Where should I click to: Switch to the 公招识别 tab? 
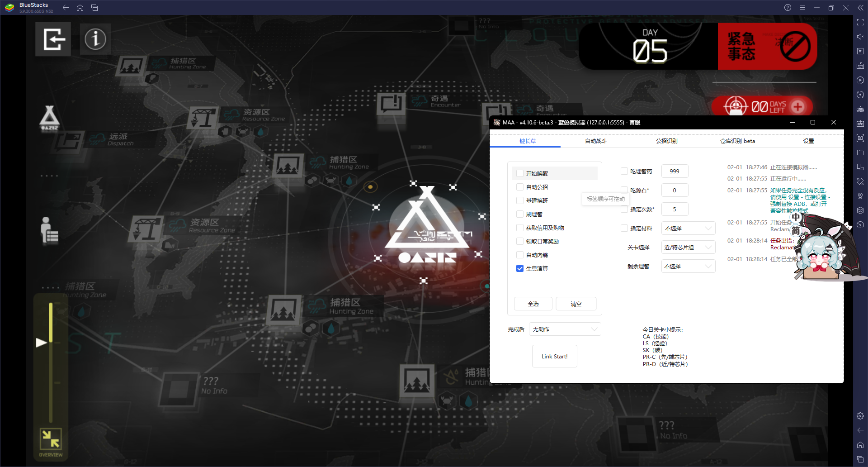(x=666, y=141)
